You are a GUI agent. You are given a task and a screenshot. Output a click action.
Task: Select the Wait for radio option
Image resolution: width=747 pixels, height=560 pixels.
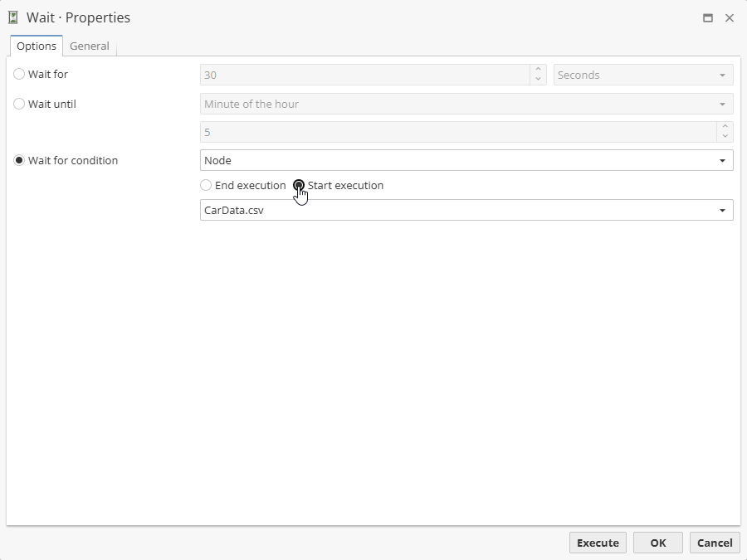click(x=20, y=75)
